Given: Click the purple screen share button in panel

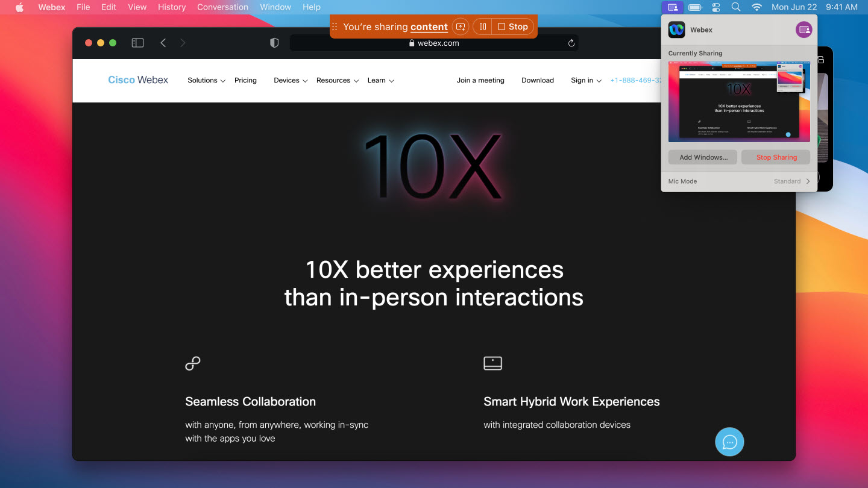Looking at the screenshot, I should (804, 30).
